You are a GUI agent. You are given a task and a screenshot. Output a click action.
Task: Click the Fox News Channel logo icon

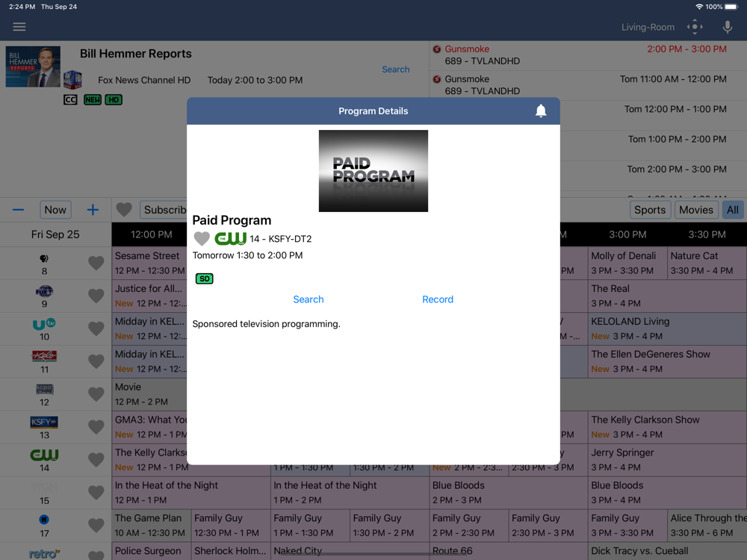[x=73, y=80]
